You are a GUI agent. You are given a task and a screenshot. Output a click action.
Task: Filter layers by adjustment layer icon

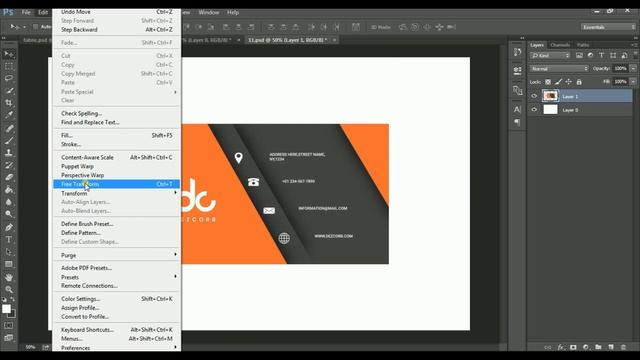pos(590,56)
